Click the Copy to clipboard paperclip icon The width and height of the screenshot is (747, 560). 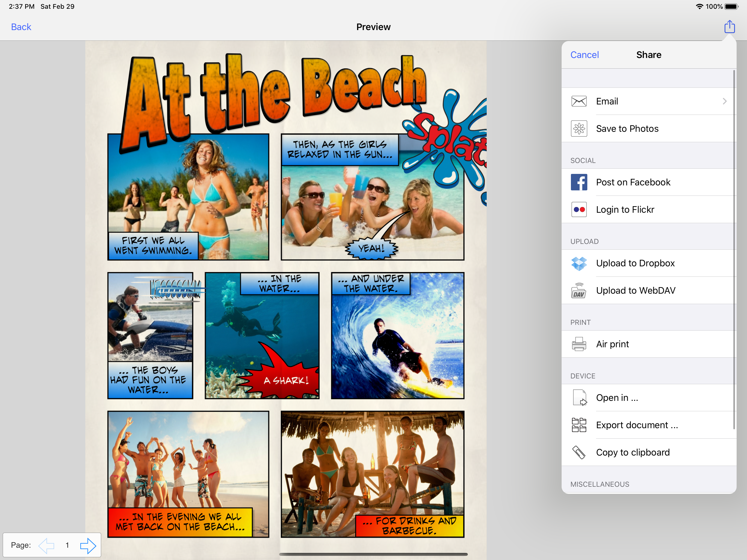[x=579, y=453]
